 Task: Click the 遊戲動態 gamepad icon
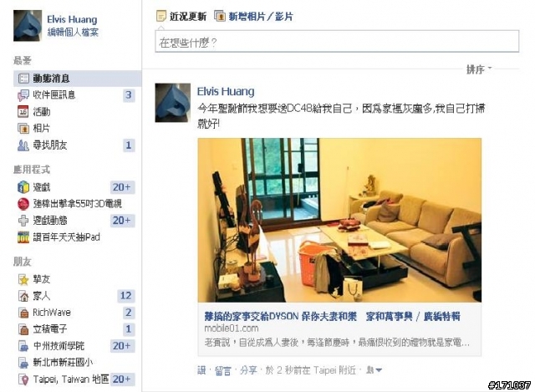pos(23,221)
